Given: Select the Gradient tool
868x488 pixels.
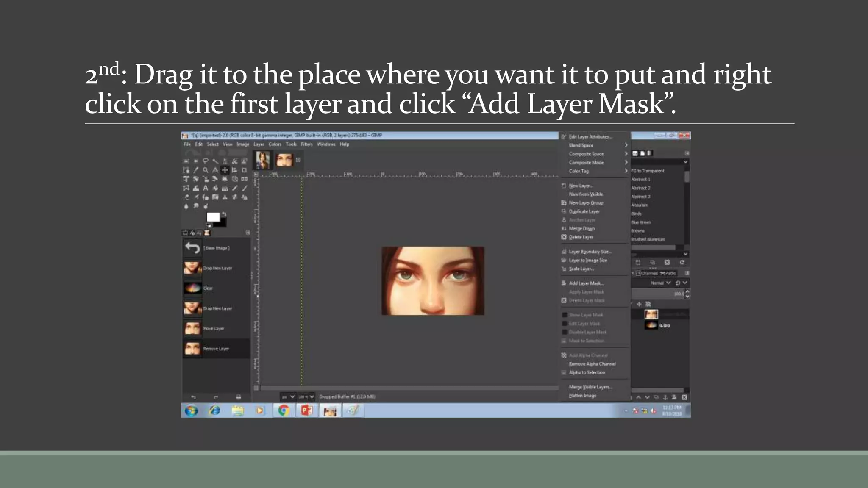Looking at the screenshot, I should tap(225, 188).
